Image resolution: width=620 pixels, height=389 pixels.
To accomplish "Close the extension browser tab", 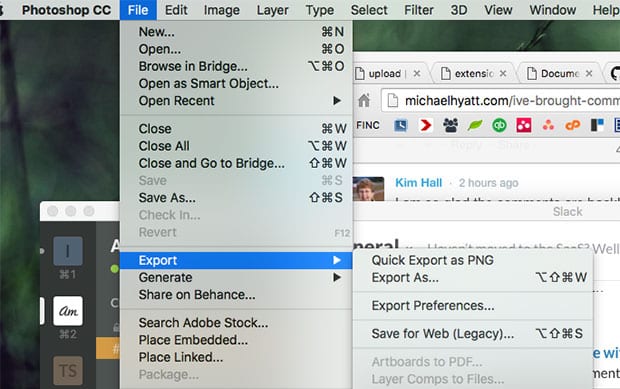I will 503,74.
